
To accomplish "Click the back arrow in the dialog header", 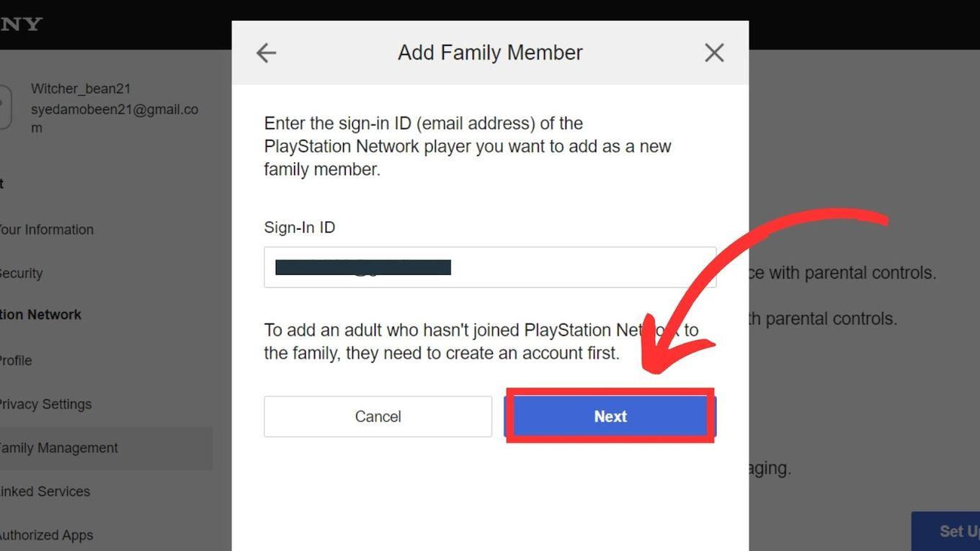I will click(265, 52).
